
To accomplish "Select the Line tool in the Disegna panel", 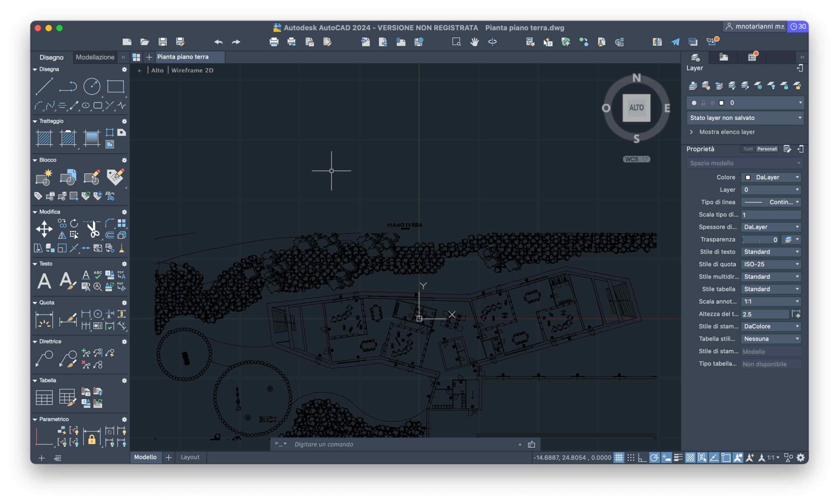I will pyautogui.click(x=44, y=86).
